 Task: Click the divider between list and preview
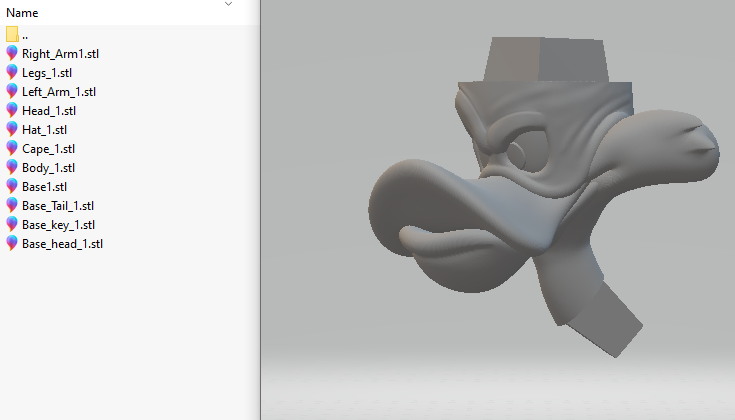coord(259,210)
